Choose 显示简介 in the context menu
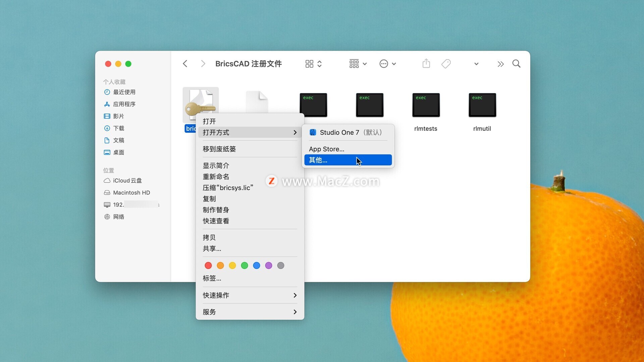 (250, 166)
